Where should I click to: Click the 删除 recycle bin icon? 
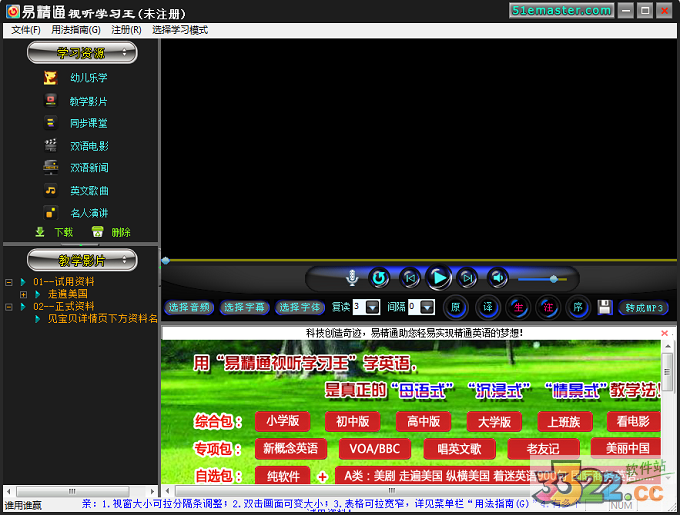[98, 232]
